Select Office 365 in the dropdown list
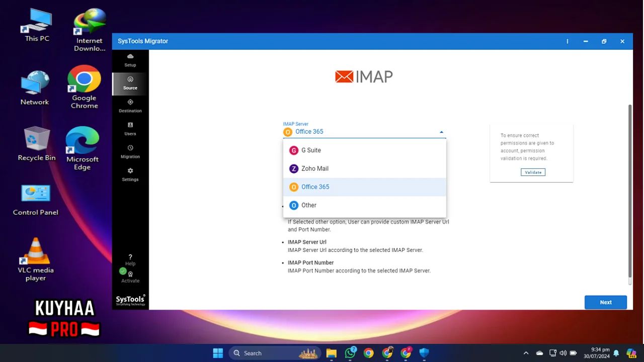The width and height of the screenshot is (644, 362). (x=365, y=187)
